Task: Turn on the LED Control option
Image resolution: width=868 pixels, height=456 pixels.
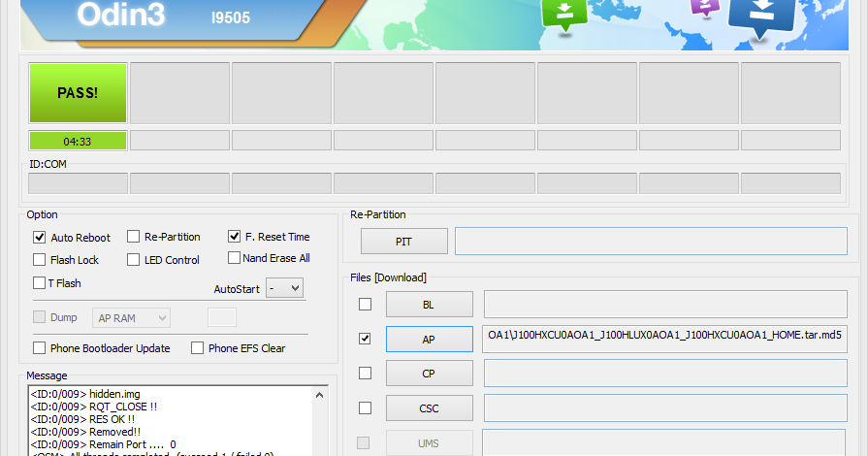Action: [x=134, y=260]
